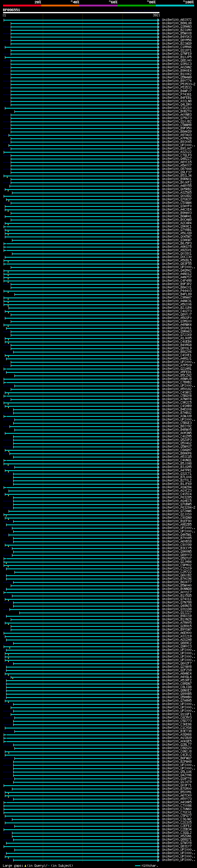Click the UniRef100_B5XVM1 label
The height and width of the screenshot is (868, 197).
click(x=177, y=792)
